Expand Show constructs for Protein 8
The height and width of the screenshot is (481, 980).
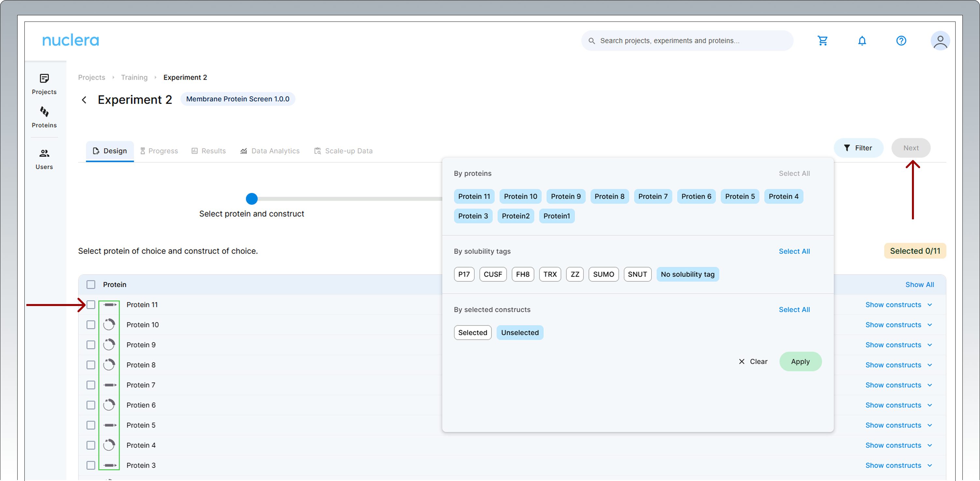(x=899, y=365)
